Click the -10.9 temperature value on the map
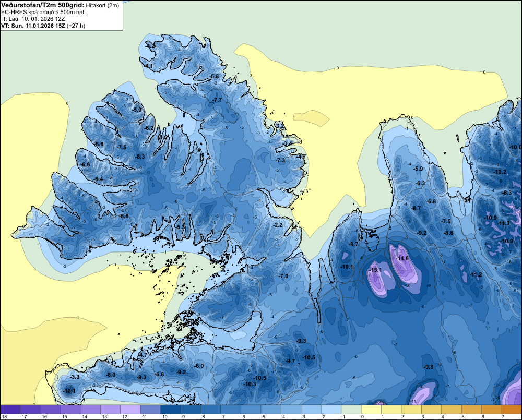The height and width of the screenshot is (420, 522). [491, 218]
